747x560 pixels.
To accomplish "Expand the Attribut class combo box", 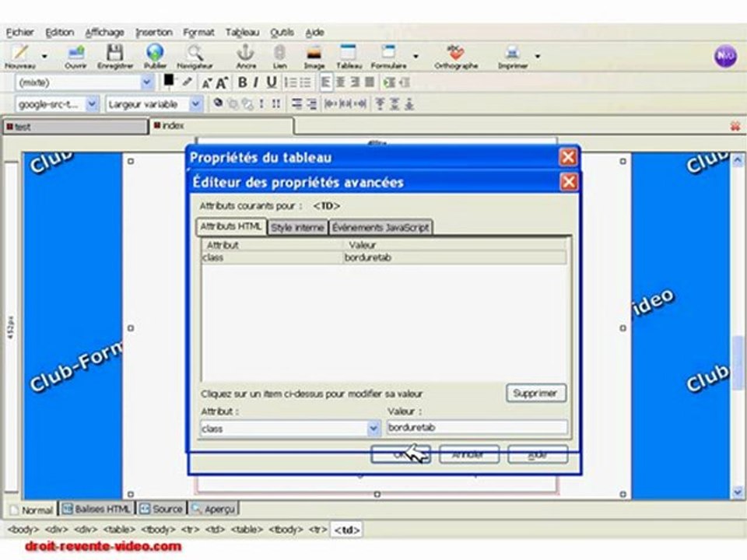I will (x=373, y=429).
